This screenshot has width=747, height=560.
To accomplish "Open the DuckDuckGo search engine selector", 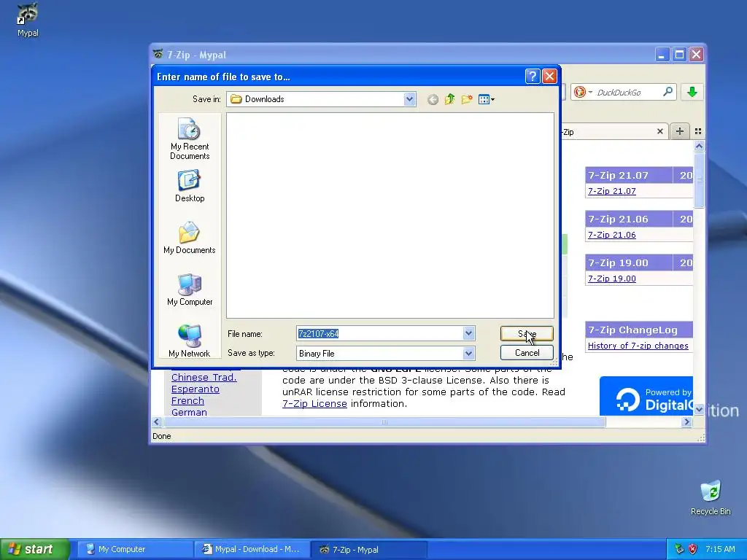I will click(583, 92).
